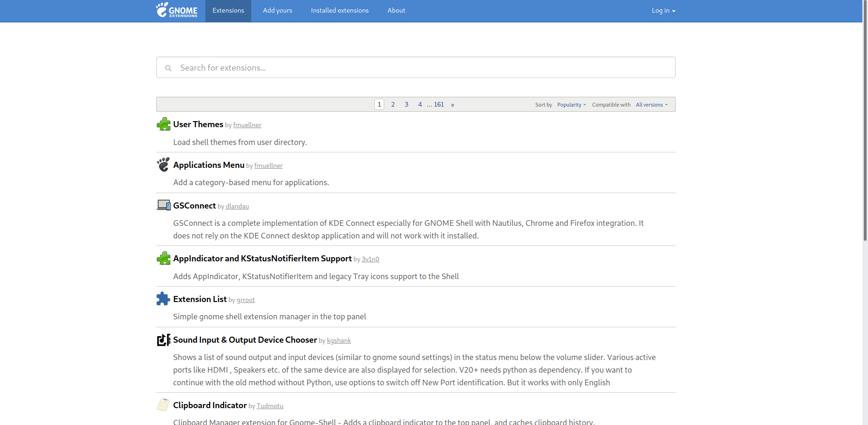Screen dimensions: 868x425
Task: Click the search magnifier icon
Action: [168, 68]
